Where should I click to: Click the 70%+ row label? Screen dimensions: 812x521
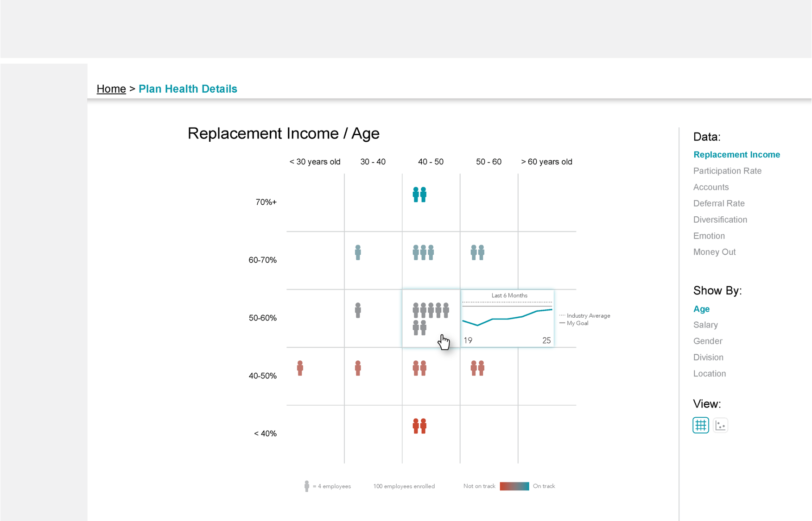(266, 202)
